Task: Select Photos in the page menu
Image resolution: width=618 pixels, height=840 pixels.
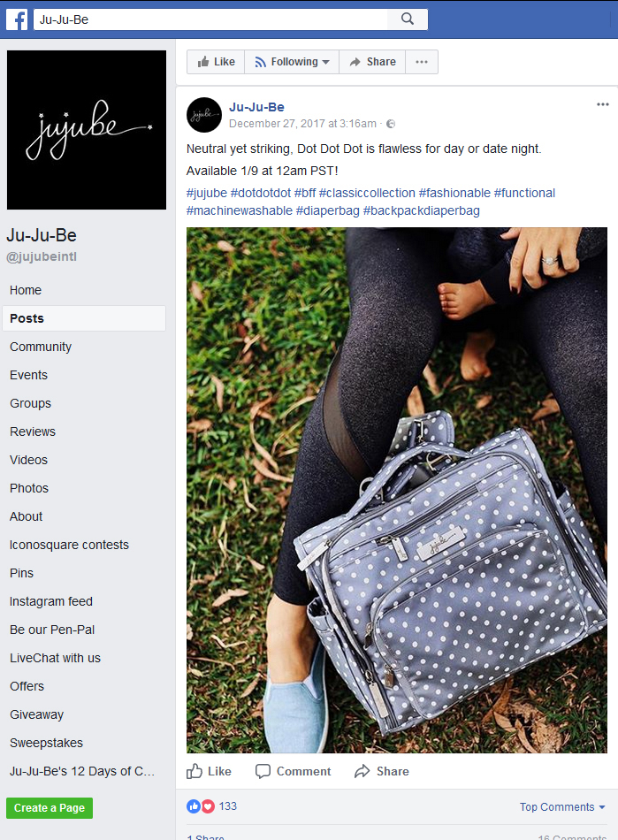Action: [29, 488]
